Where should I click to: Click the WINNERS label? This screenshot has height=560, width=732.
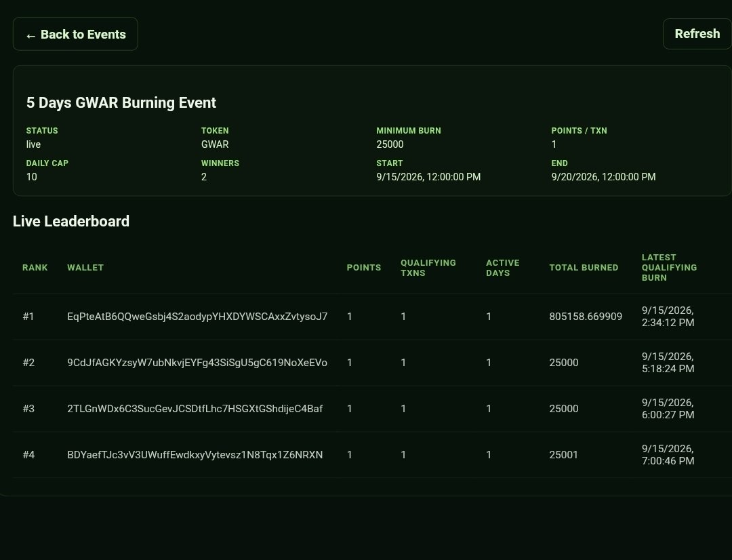pos(220,163)
